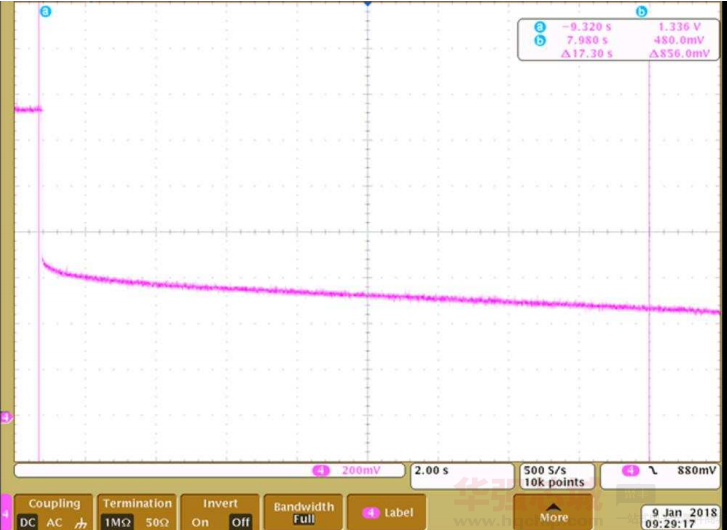Click the falling edge trigger slope icon
The width and height of the screenshot is (727, 530).
coord(651,470)
